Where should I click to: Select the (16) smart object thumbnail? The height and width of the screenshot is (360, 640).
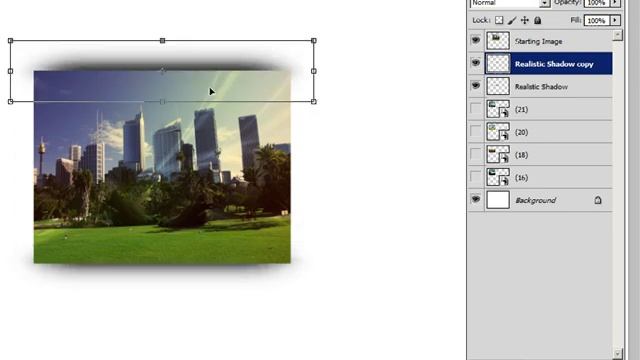pyautogui.click(x=498, y=178)
